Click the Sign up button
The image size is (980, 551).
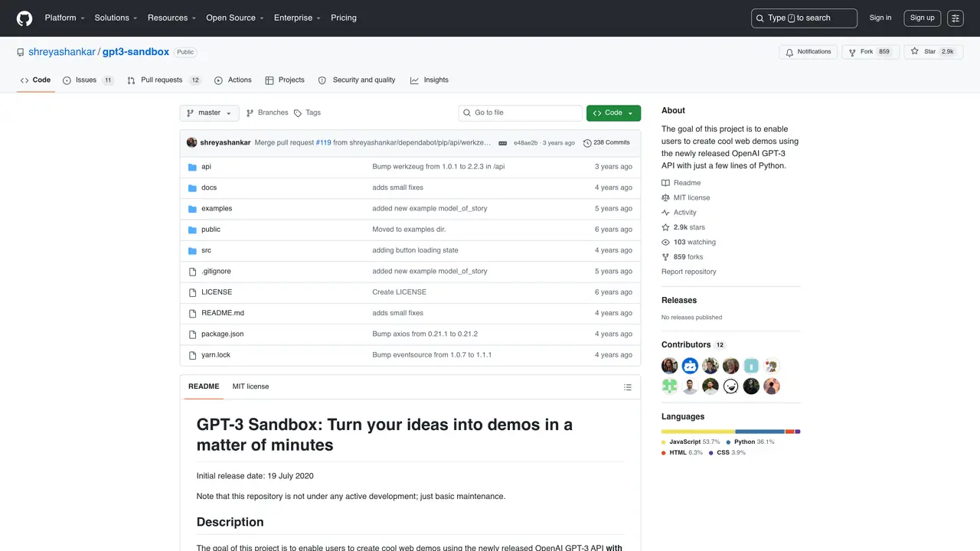tap(922, 18)
